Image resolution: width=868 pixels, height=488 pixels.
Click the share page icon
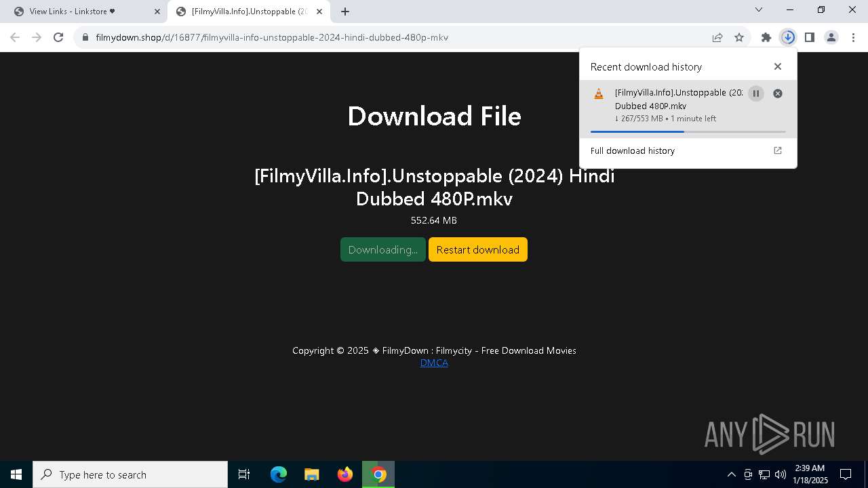click(717, 37)
